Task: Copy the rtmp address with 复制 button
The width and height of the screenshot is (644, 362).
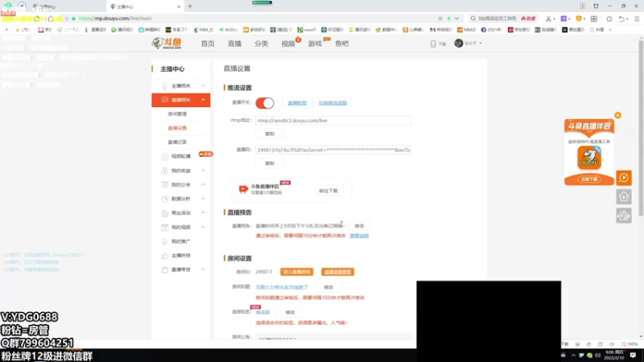Action: point(270,134)
